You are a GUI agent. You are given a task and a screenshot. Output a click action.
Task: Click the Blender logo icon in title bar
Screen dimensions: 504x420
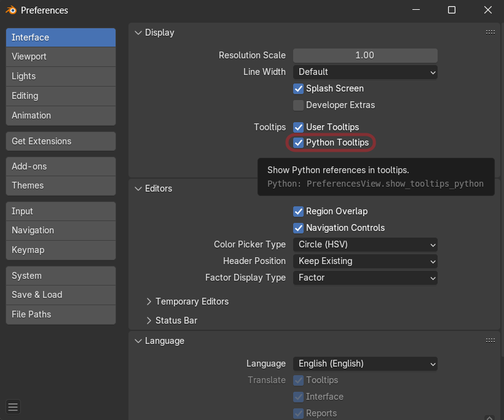[11, 10]
